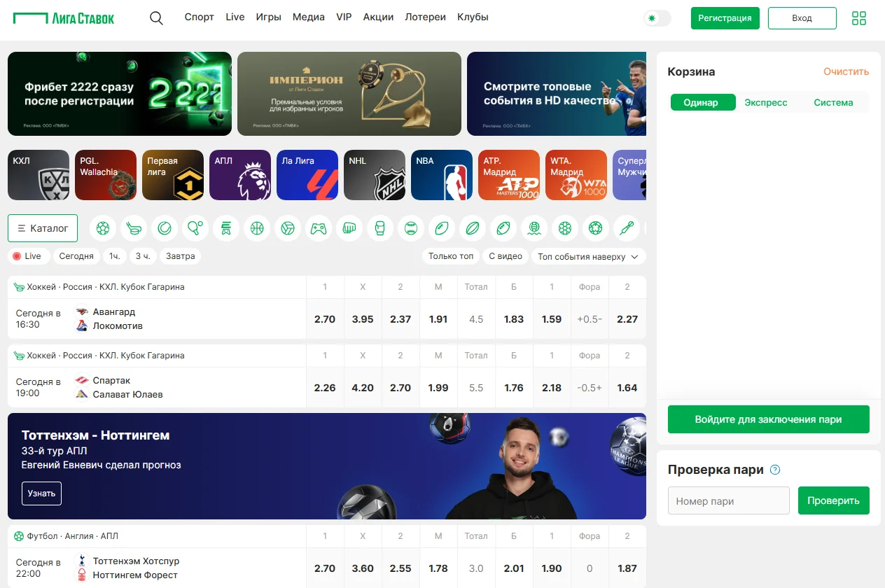
Task: Click the Номер пари input field
Action: click(x=729, y=501)
